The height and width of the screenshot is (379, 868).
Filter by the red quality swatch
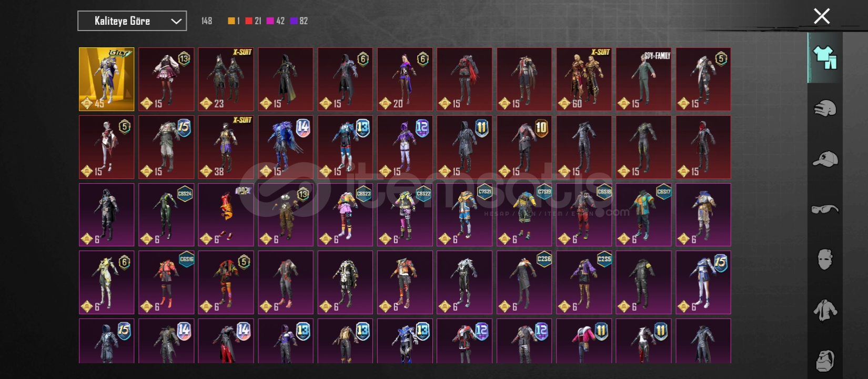249,21
